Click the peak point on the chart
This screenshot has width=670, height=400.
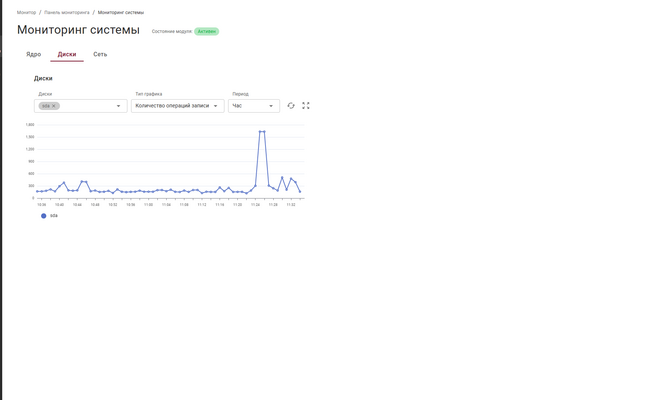point(261,131)
